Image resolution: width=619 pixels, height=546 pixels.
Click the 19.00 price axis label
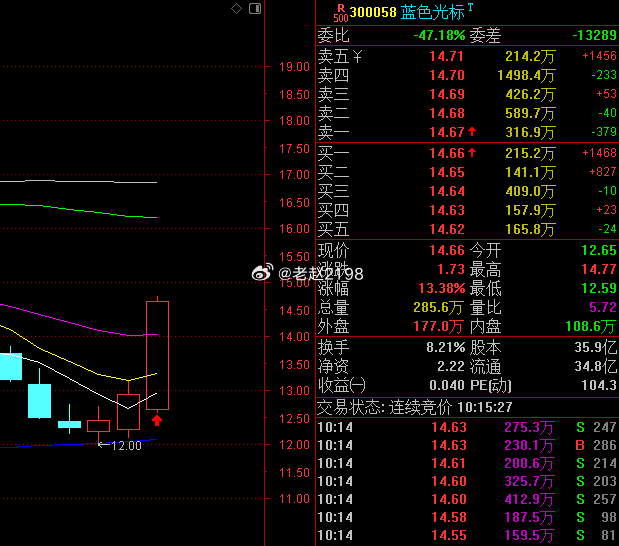[x=294, y=67]
